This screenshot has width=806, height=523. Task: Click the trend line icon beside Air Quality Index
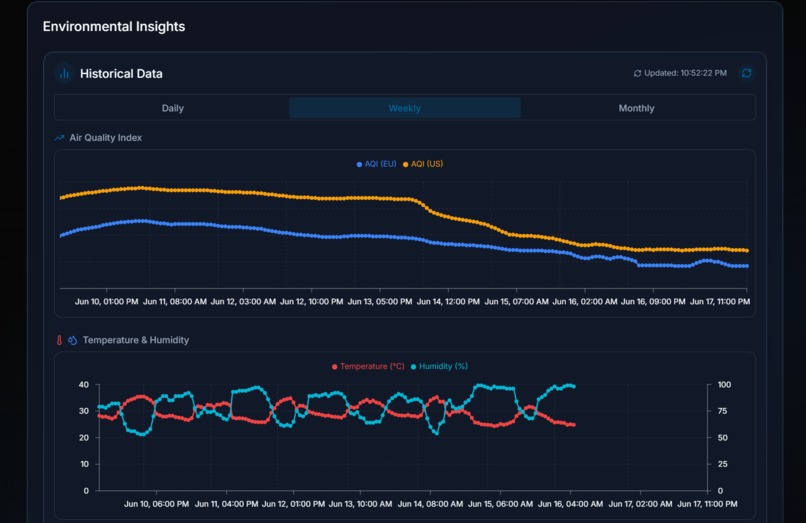tap(59, 138)
